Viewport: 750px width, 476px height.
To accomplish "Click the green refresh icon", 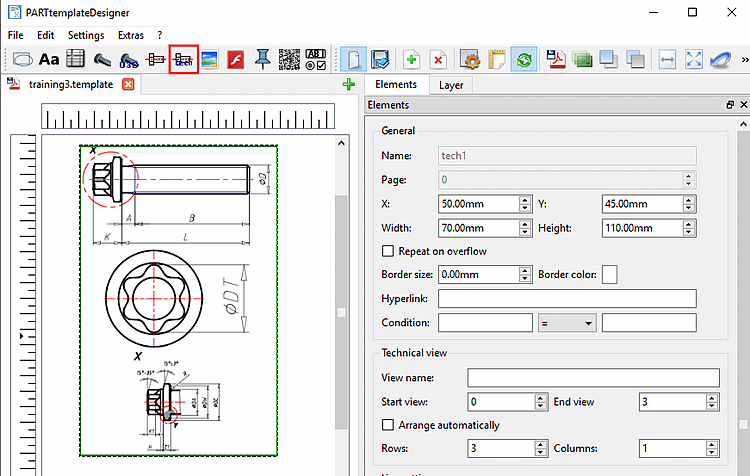I will point(523,60).
